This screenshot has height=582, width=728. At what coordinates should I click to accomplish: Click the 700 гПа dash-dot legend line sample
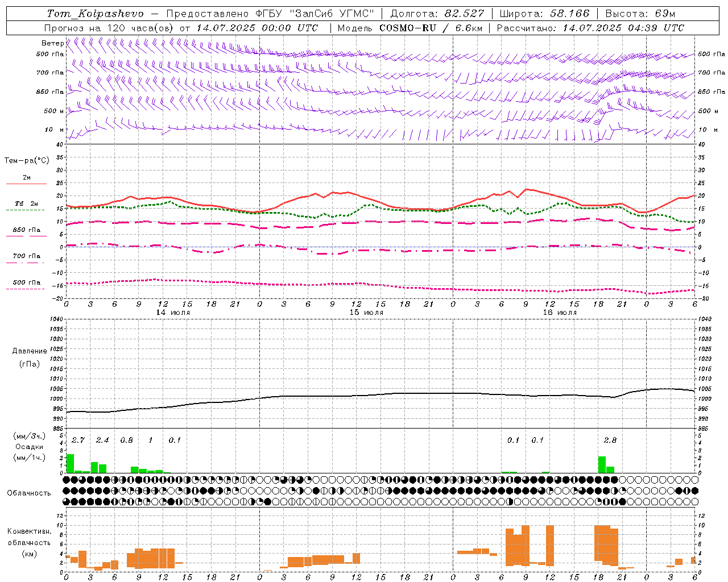coord(26,263)
